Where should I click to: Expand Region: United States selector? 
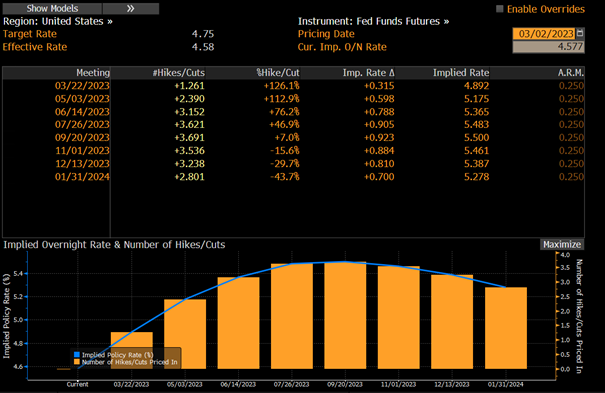click(58, 21)
